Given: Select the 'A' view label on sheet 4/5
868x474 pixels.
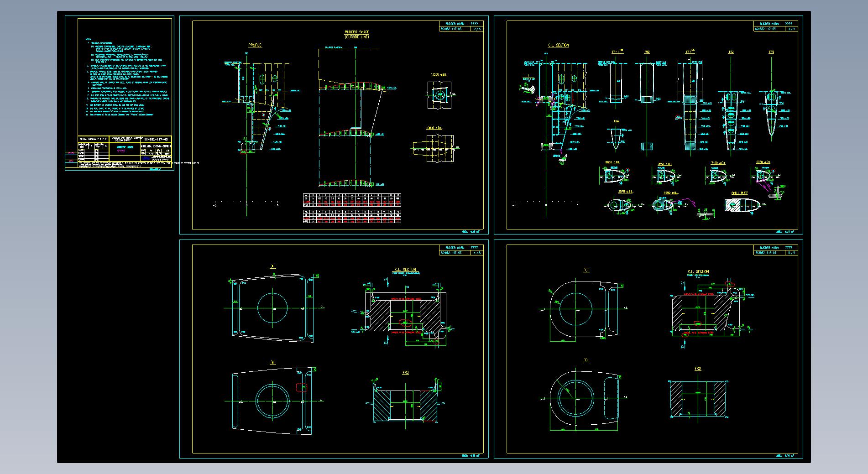Looking at the screenshot, I should click(273, 266).
